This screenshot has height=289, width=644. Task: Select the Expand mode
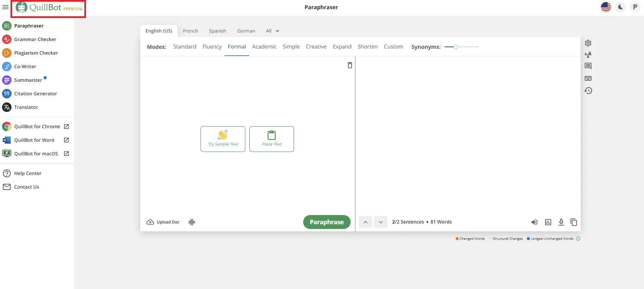tap(342, 47)
